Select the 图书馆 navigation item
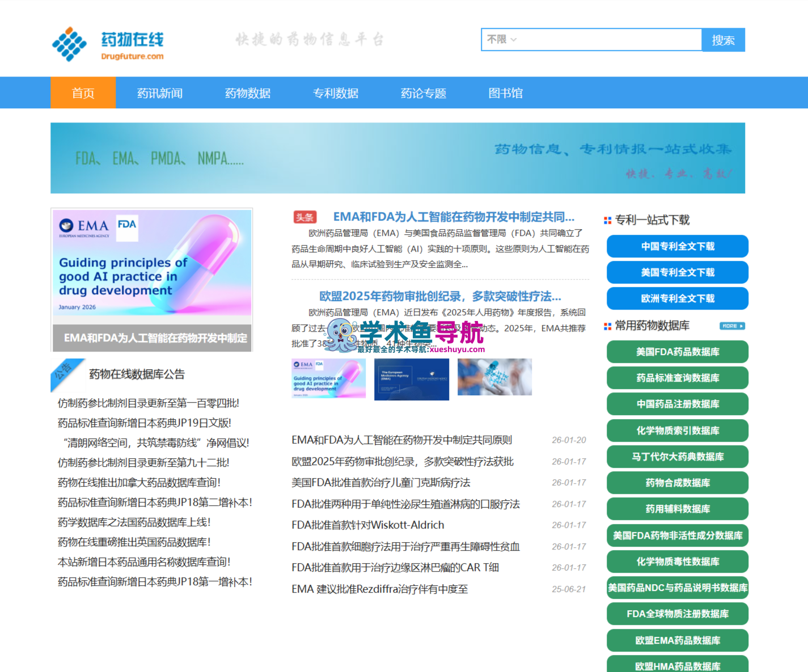 click(506, 93)
